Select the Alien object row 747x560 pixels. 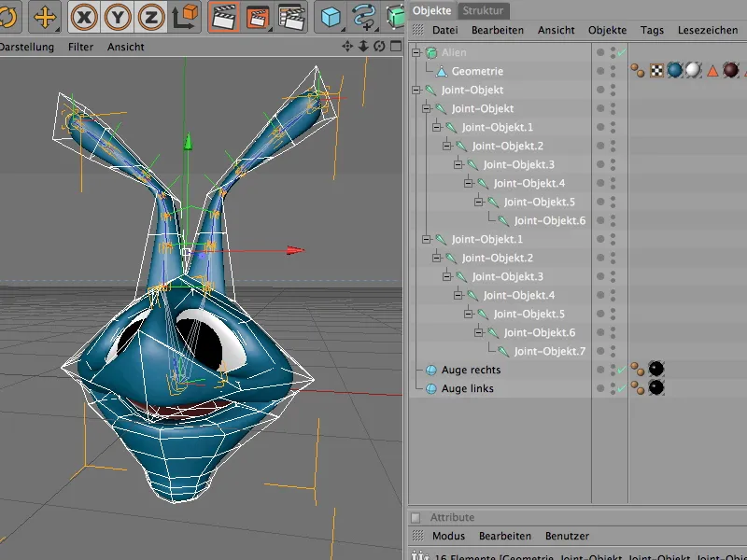coord(454,52)
